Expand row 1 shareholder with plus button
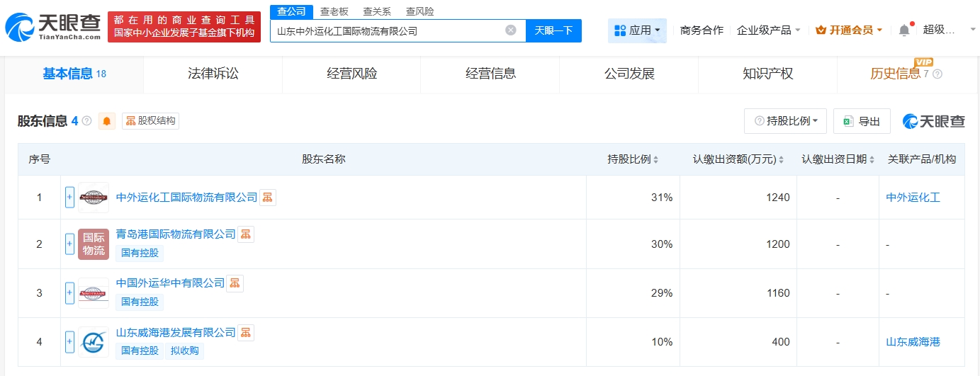 tap(69, 198)
